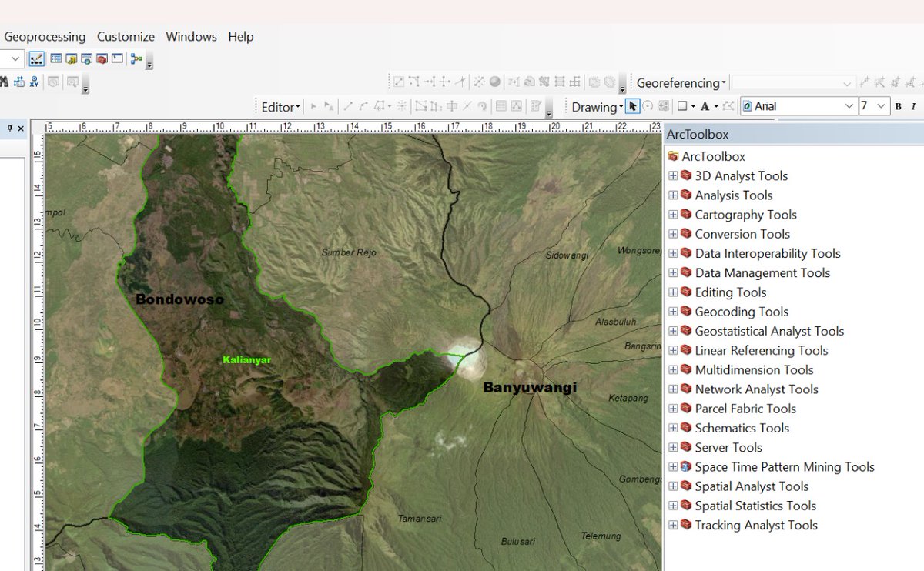Click the horizontal layout ruler

pyautogui.click(x=353, y=127)
